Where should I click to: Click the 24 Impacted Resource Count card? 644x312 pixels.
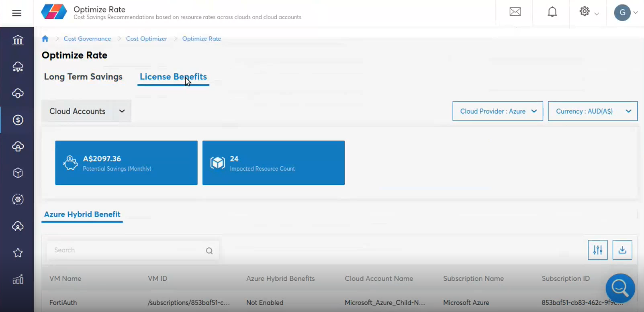coord(274,163)
